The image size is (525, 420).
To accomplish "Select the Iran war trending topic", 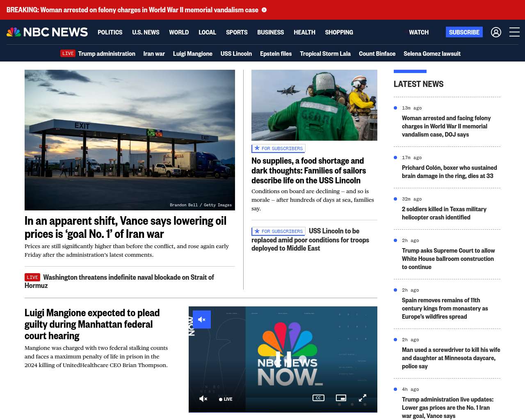I will (154, 53).
